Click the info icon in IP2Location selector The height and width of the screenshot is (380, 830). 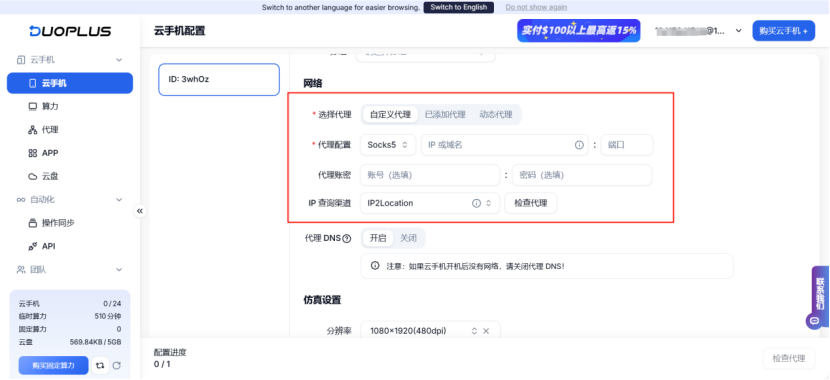476,203
